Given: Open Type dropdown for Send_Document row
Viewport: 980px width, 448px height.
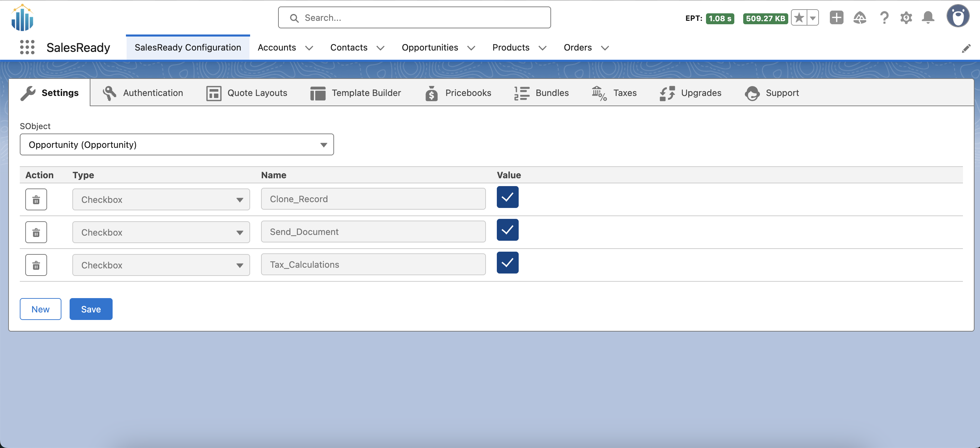Looking at the screenshot, I should pos(161,232).
